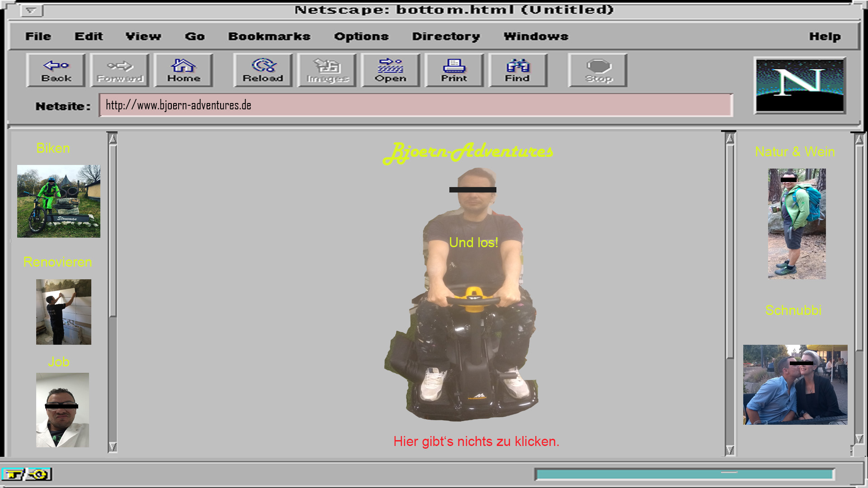Click the Natur & Wein link
868x488 pixels.
pyautogui.click(x=795, y=152)
